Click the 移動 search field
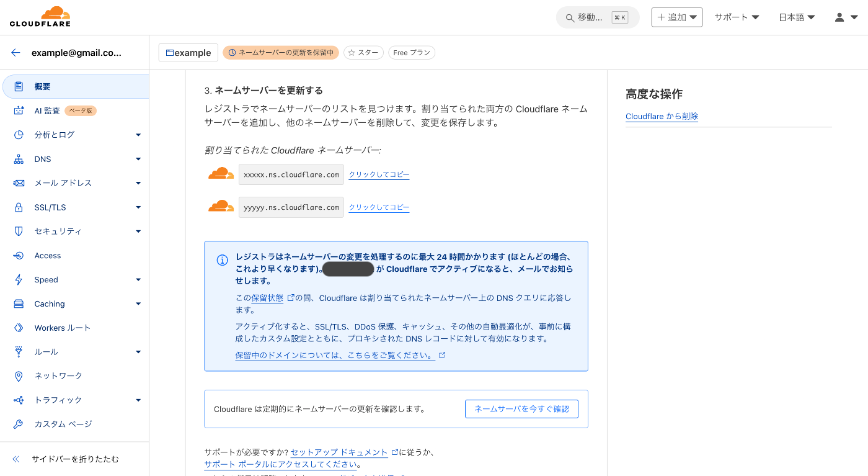Screen dimensions: 868x476 pyautogui.click(x=592, y=17)
